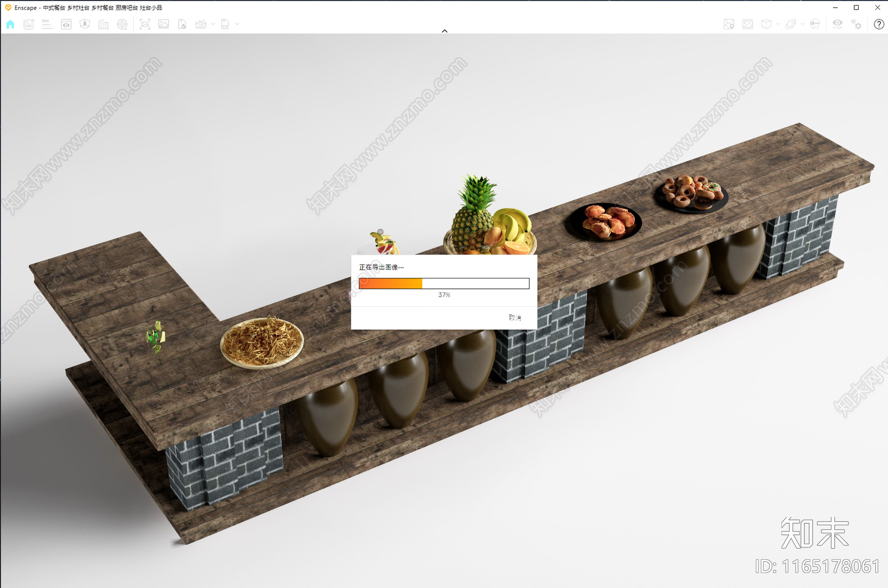Take a screenshot with the capture icon
Image resolution: width=888 pixels, height=588 pixels.
tap(145, 24)
